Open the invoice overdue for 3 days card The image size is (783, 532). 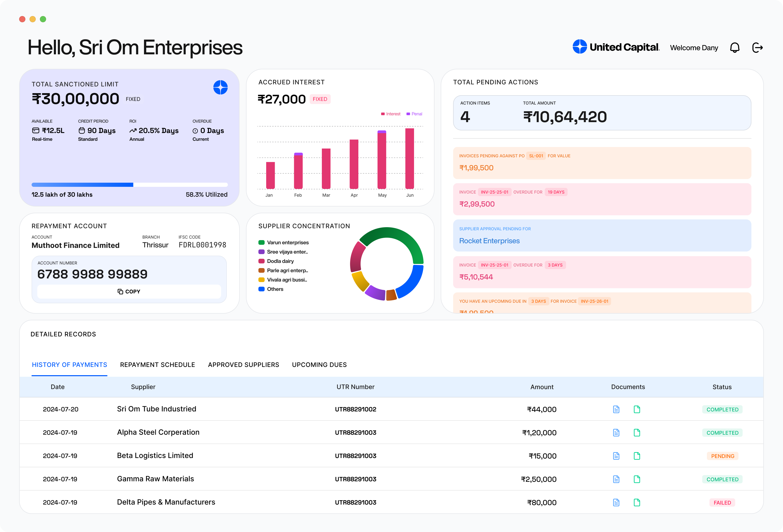coord(602,272)
